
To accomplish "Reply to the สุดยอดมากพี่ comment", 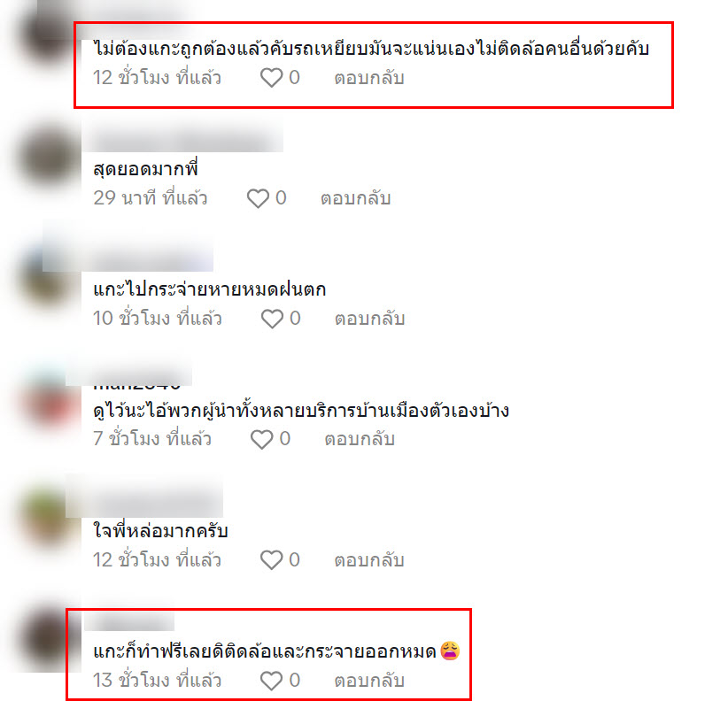I will 356,198.
